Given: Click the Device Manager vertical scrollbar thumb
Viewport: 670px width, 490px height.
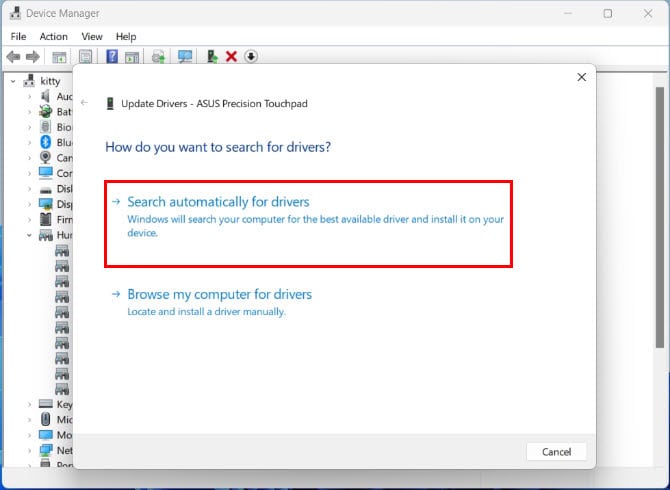Looking at the screenshot, I should (x=660, y=217).
